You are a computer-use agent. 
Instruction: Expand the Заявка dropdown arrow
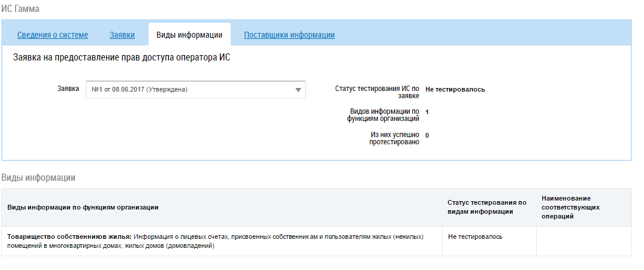click(298, 90)
